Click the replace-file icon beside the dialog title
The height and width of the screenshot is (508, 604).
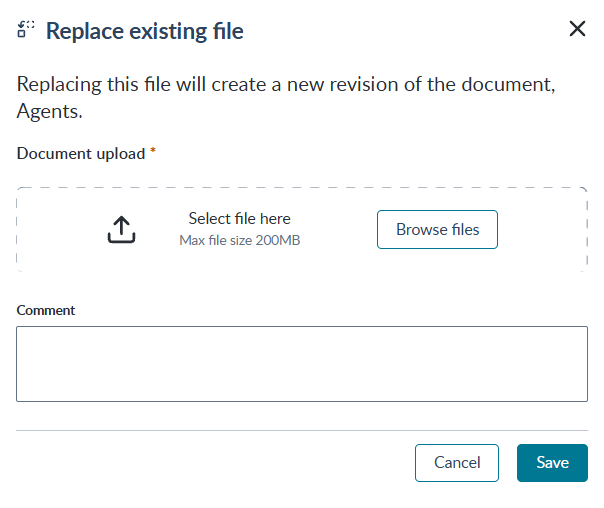tap(26, 29)
